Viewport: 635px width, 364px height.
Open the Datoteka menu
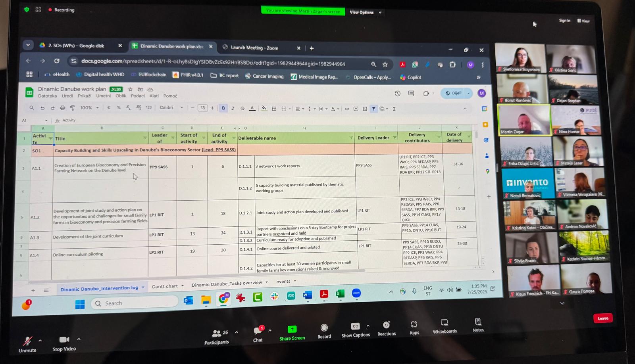(47, 96)
